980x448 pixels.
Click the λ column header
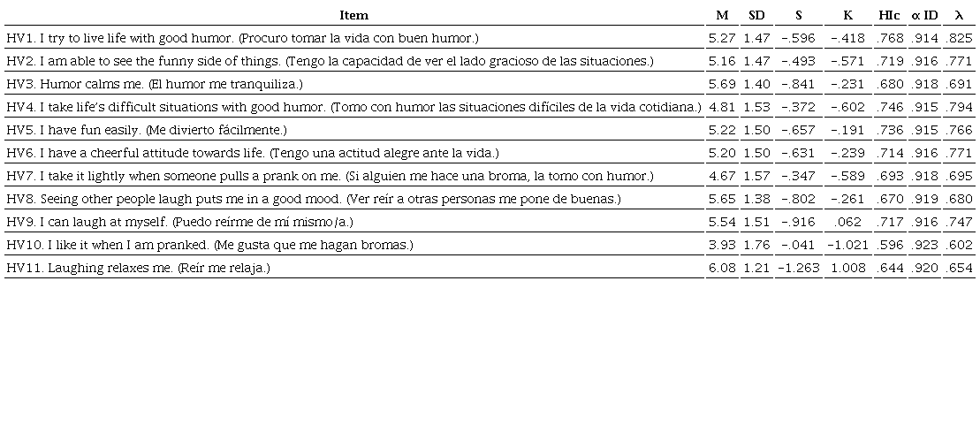pos(958,15)
